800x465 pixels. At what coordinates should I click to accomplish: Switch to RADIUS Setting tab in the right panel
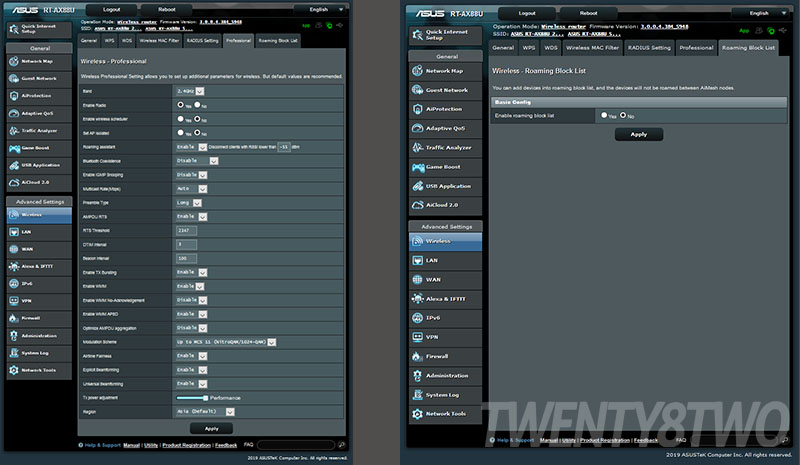coord(649,48)
